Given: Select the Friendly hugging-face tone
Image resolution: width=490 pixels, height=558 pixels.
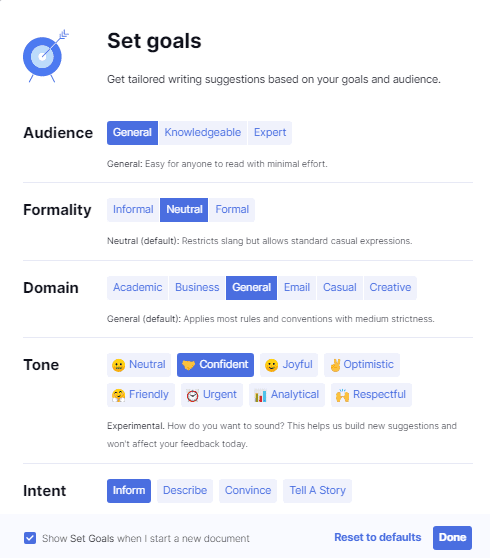Looking at the screenshot, I should pyautogui.click(x=141, y=395).
